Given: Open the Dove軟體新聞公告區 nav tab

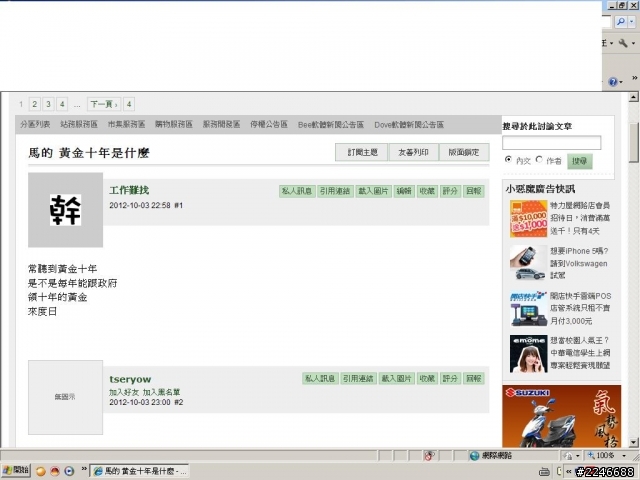Looking at the screenshot, I should tap(409, 124).
